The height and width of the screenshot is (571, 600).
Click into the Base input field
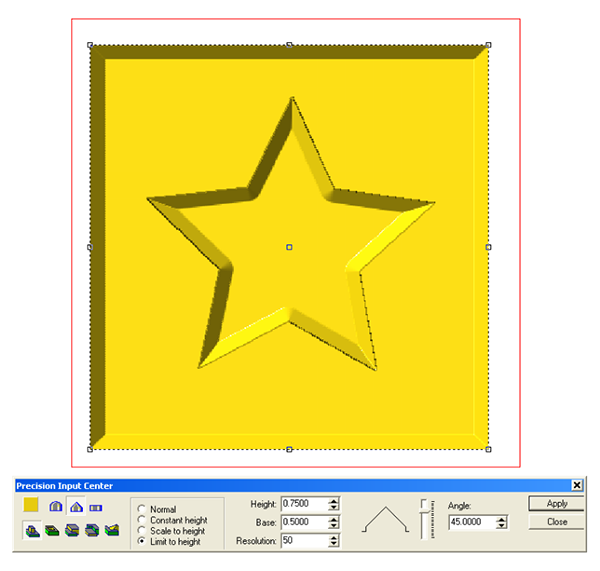tap(304, 522)
